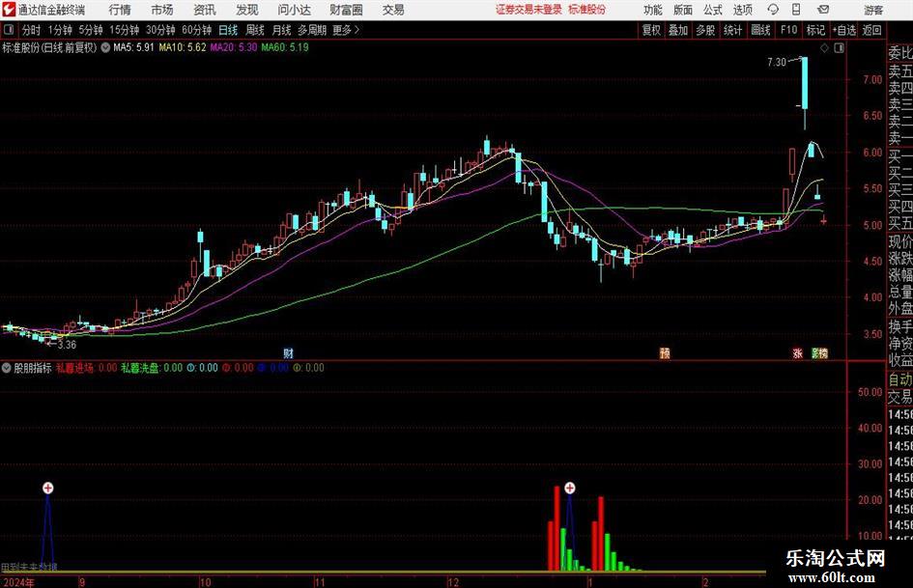Open the 财富圈 menu
The image size is (913, 588).
(x=346, y=10)
